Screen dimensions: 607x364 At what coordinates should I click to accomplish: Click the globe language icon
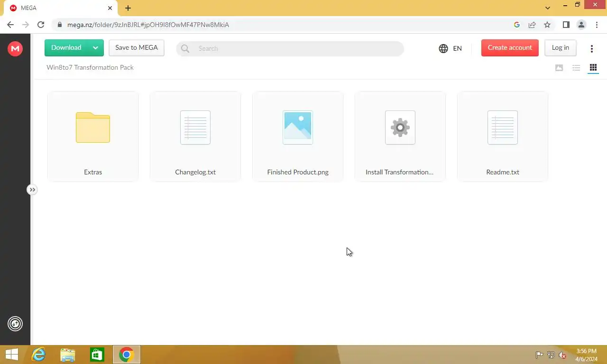click(443, 48)
